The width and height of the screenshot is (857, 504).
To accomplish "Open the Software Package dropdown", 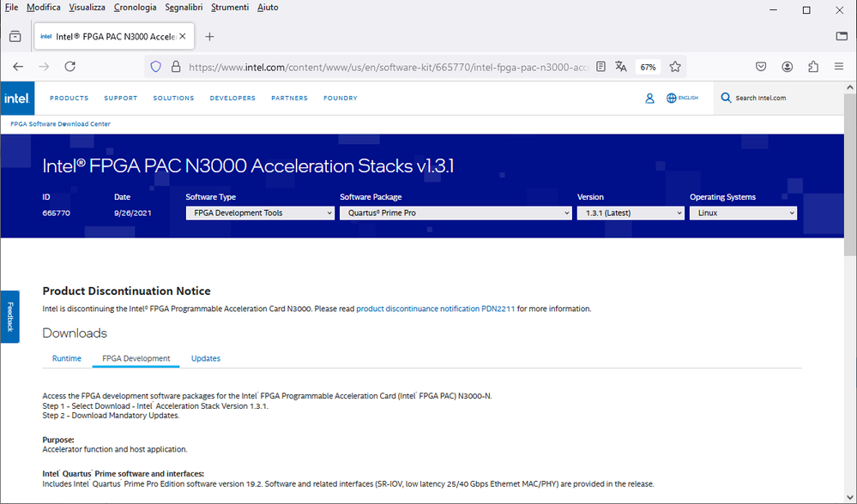I will tap(456, 213).
